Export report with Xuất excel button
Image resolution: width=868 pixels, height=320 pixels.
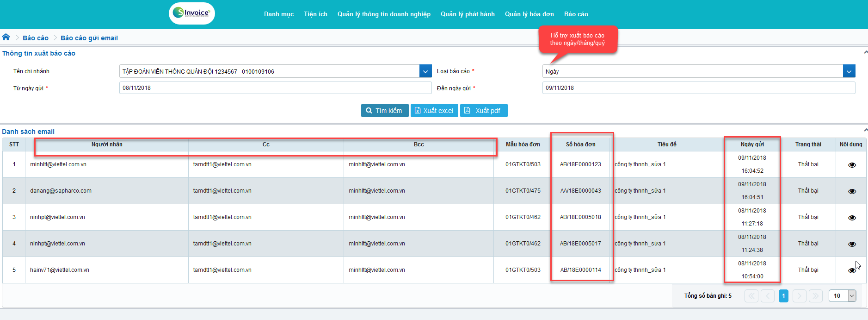[434, 111]
